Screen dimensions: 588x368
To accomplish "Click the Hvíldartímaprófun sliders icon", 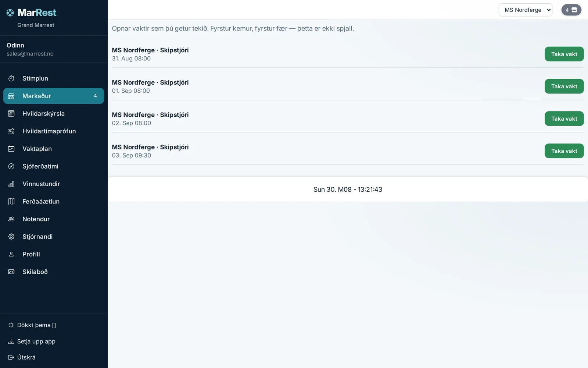I will [x=11, y=131].
